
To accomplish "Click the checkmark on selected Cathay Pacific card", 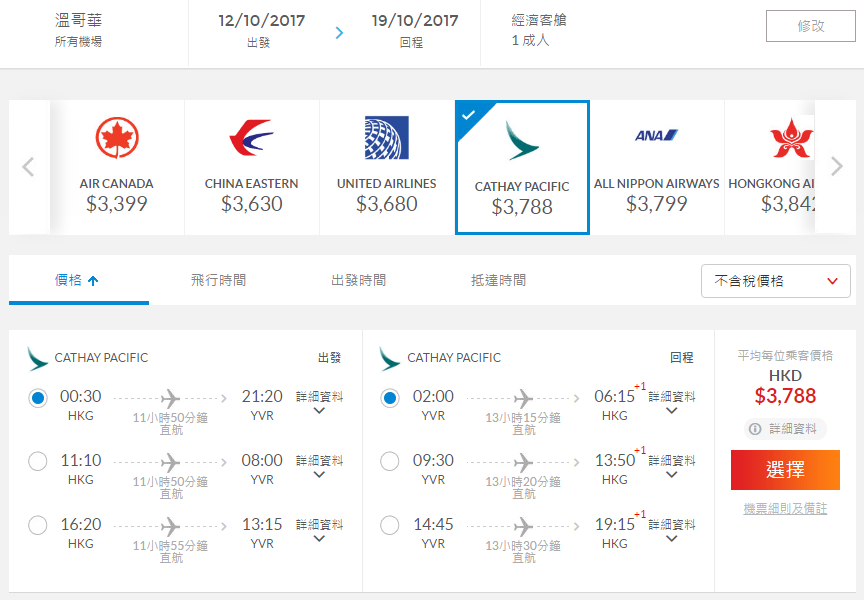I will 468,115.
